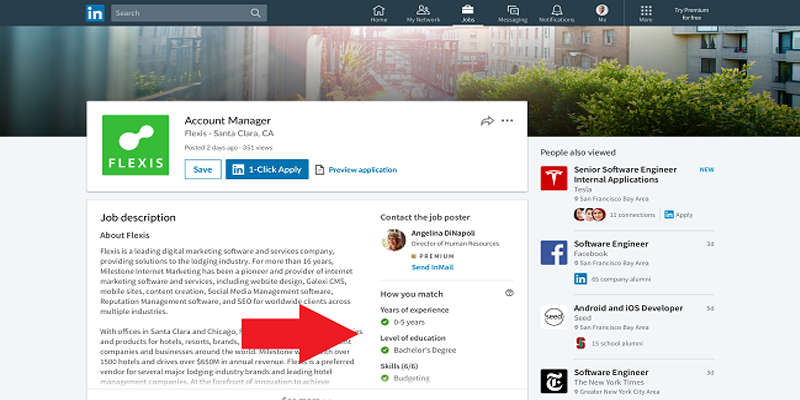Click the 11 connections text
The image size is (800, 400).
click(x=632, y=215)
